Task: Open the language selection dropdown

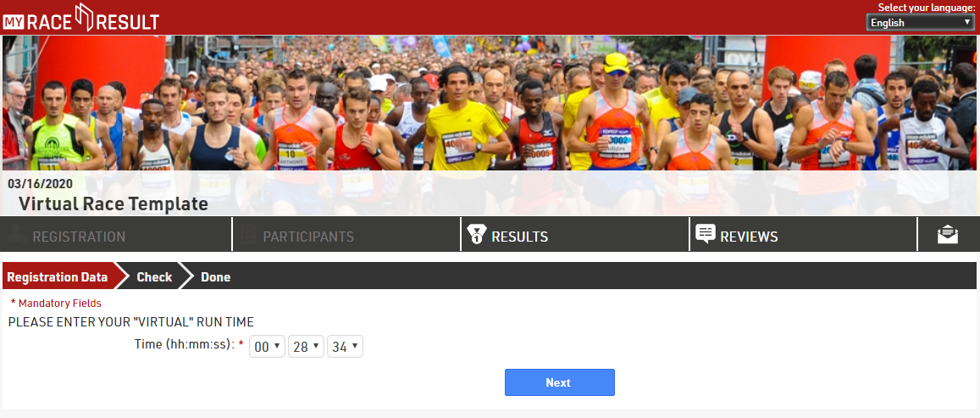Action: point(919,23)
